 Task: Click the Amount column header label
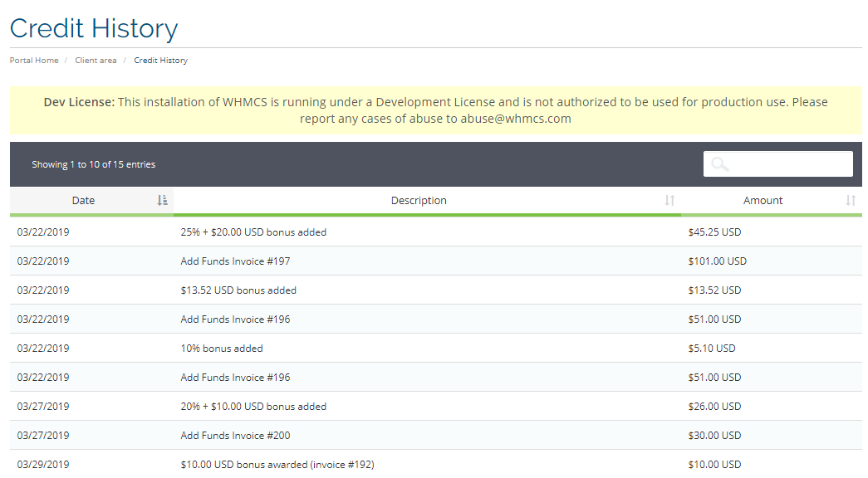click(763, 200)
